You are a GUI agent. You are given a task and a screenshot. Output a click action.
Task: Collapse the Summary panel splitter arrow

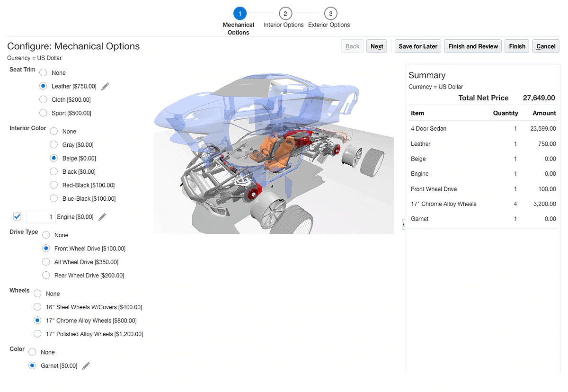tap(403, 224)
